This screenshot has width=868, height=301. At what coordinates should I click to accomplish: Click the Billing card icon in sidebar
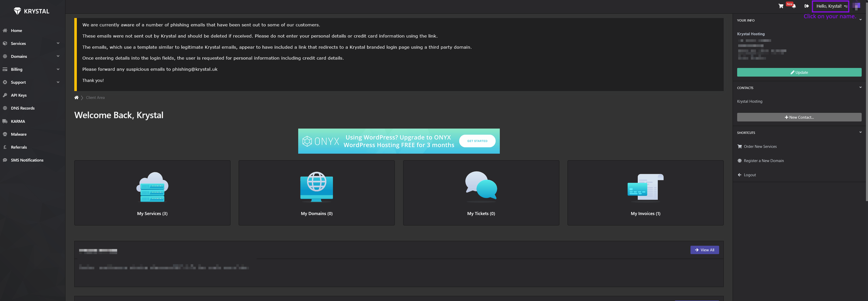click(5, 69)
